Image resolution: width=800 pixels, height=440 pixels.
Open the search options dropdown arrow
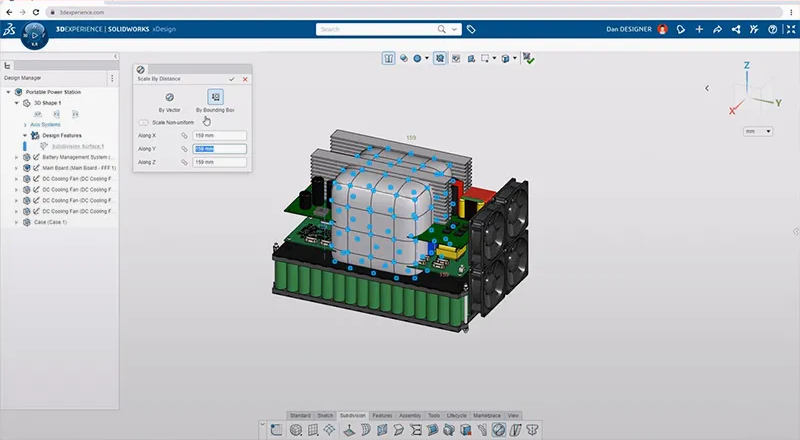coord(455,30)
